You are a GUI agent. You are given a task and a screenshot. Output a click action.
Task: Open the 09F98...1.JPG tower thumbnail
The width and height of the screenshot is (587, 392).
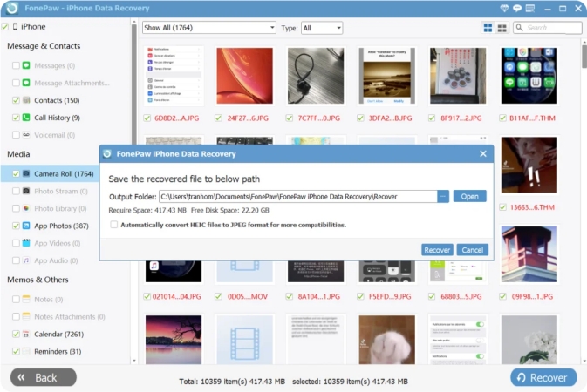(529, 254)
